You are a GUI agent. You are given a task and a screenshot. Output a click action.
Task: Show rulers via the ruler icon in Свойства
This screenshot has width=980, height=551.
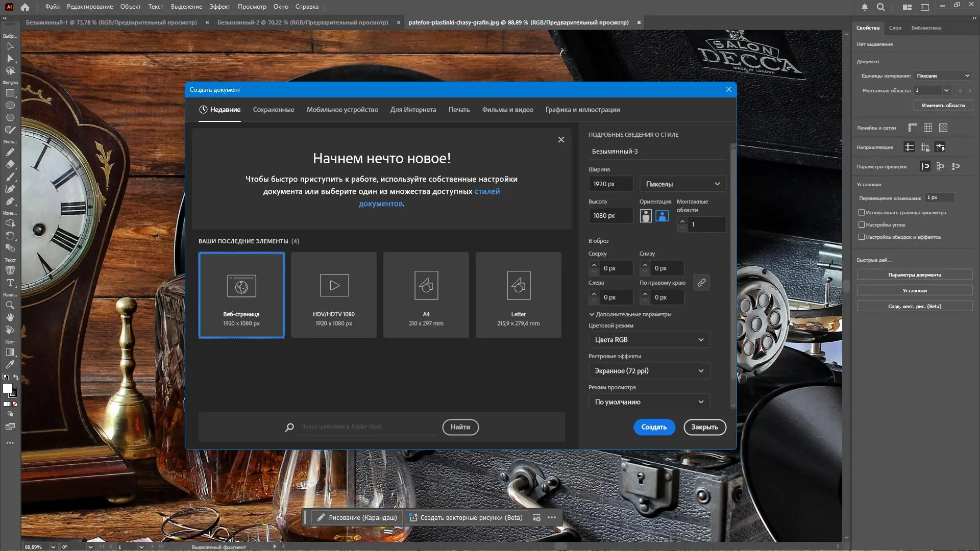coord(912,128)
